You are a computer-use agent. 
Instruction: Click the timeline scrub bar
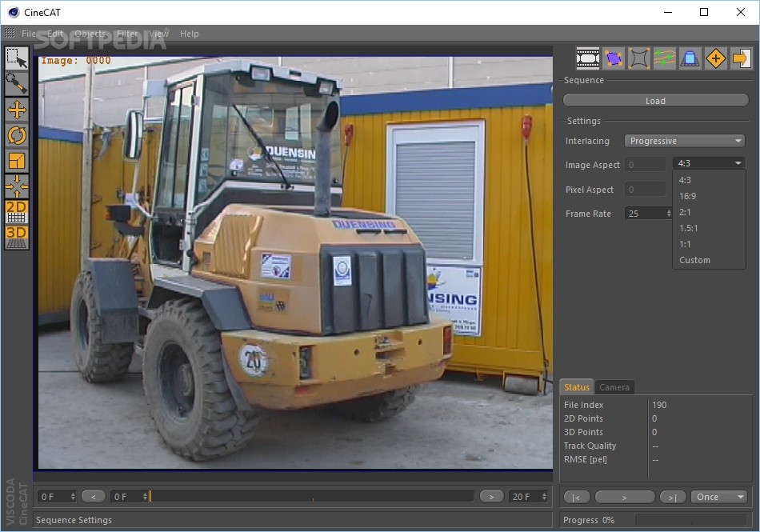tap(311, 496)
